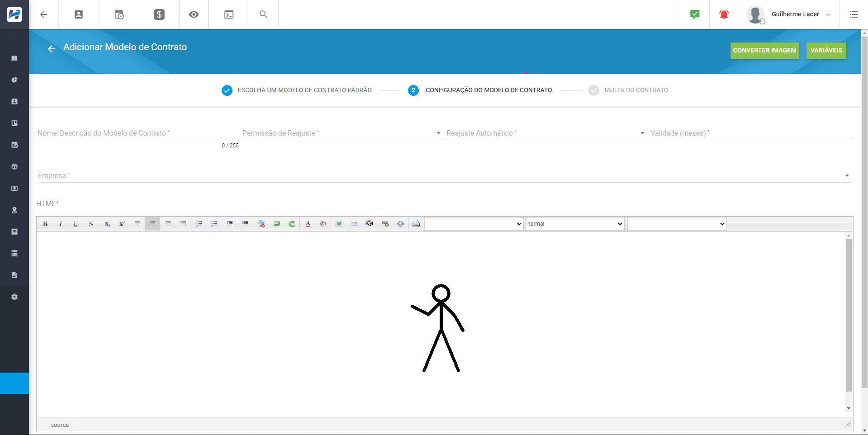The height and width of the screenshot is (435, 868).
Task: Open the package box icon in sidebar
Action: pyautogui.click(x=14, y=166)
